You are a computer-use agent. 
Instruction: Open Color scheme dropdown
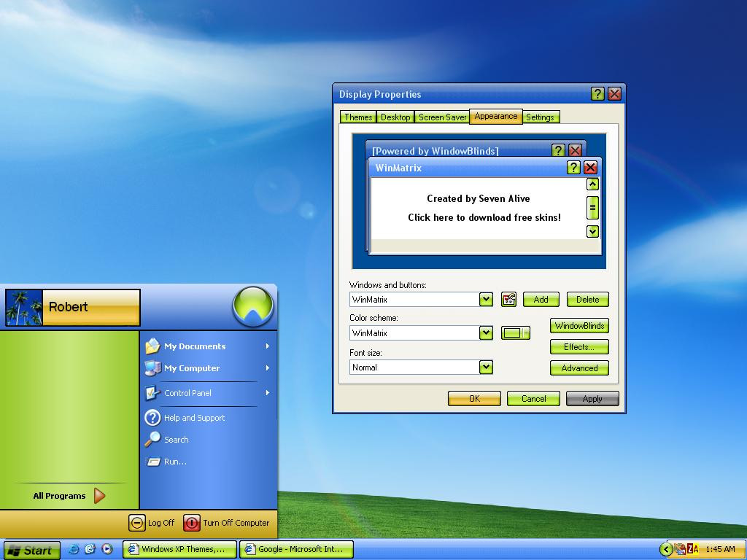click(486, 332)
